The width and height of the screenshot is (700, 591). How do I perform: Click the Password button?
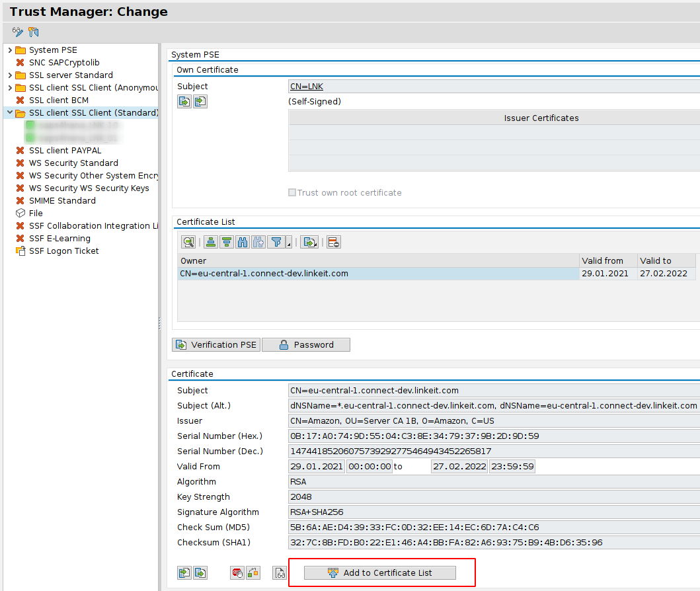tap(306, 345)
